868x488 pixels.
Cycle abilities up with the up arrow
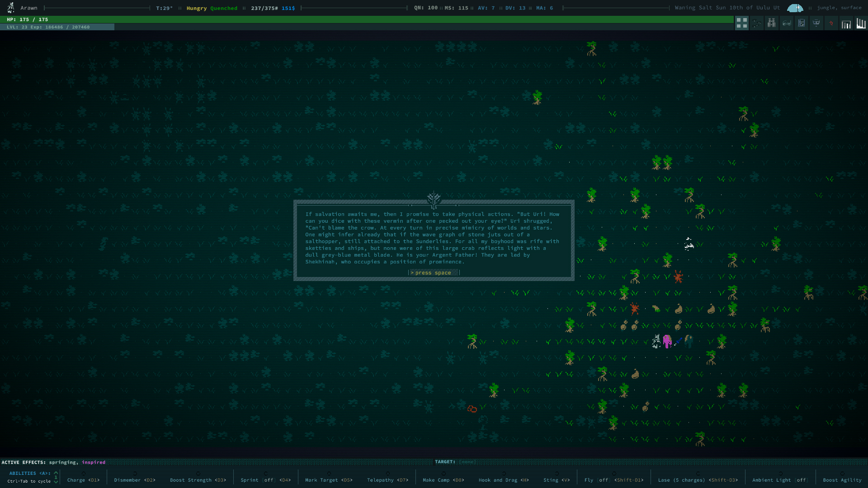coord(56,473)
